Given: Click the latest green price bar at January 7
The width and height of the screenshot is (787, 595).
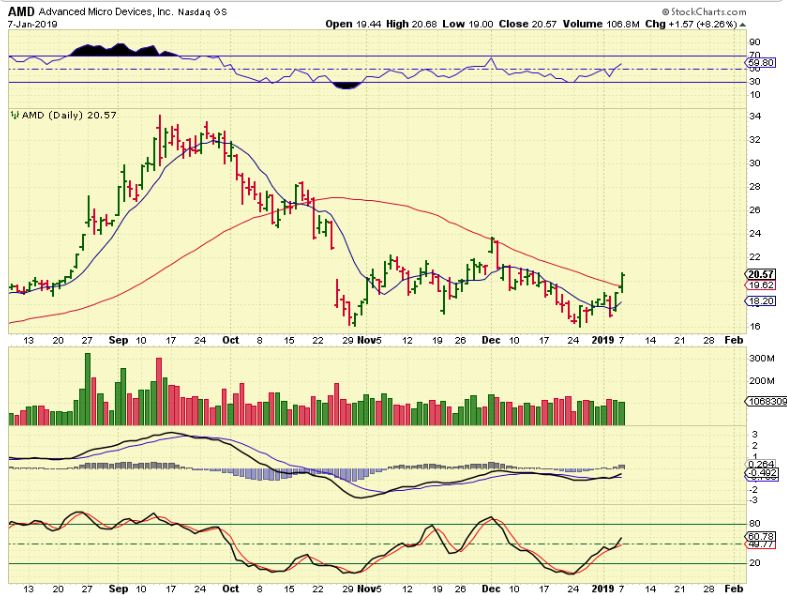Looking at the screenshot, I should [622, 283].
